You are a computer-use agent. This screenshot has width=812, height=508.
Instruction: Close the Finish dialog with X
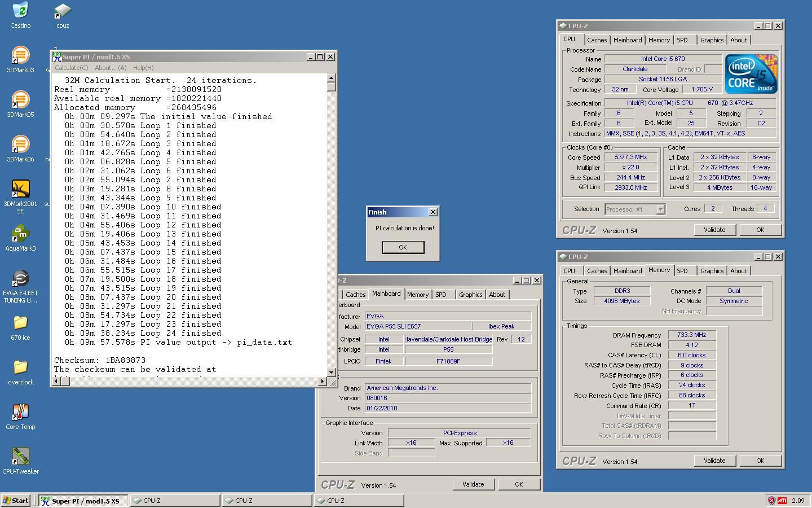[x=433, y=212]
